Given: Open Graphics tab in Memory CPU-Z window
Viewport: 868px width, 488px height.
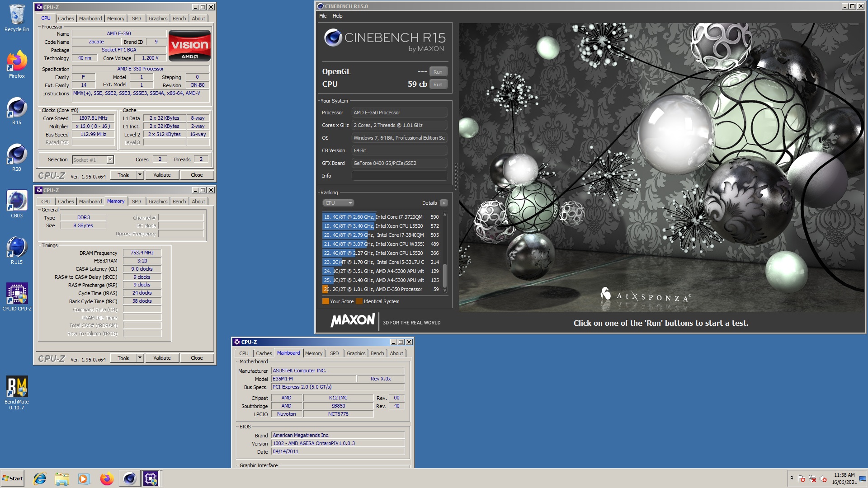Looking at the screenshot, I should tap(158, 202).
